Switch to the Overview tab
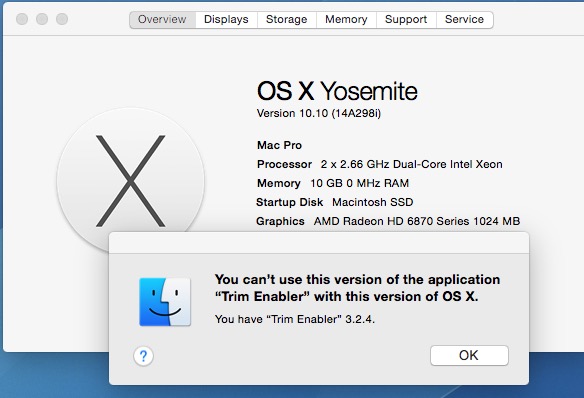Image resolution: width=584 pixels, height=398 pixels. [162, 19]
